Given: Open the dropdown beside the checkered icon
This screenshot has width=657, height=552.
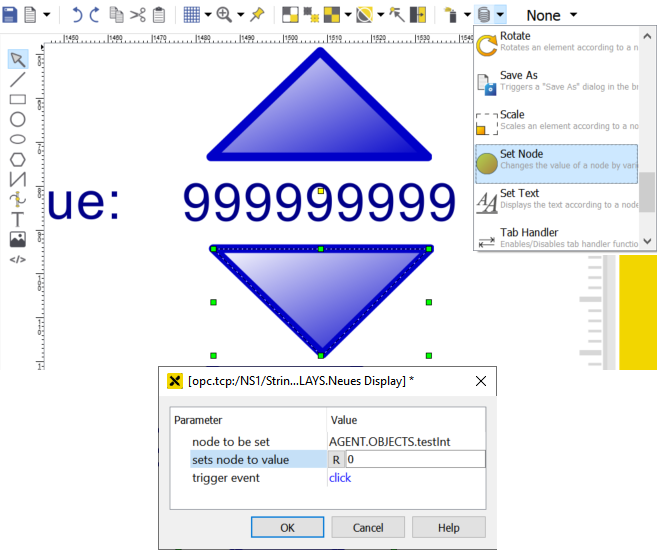Looking at the screenshot, I should 348,15.
